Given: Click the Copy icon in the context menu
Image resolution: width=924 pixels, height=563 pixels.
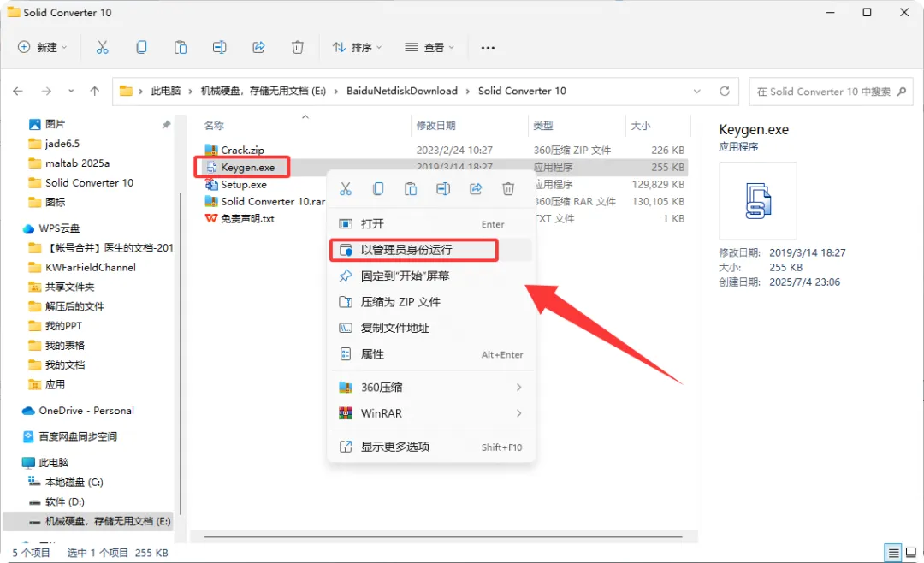Looking at the screenshot, I should [378, 188].
